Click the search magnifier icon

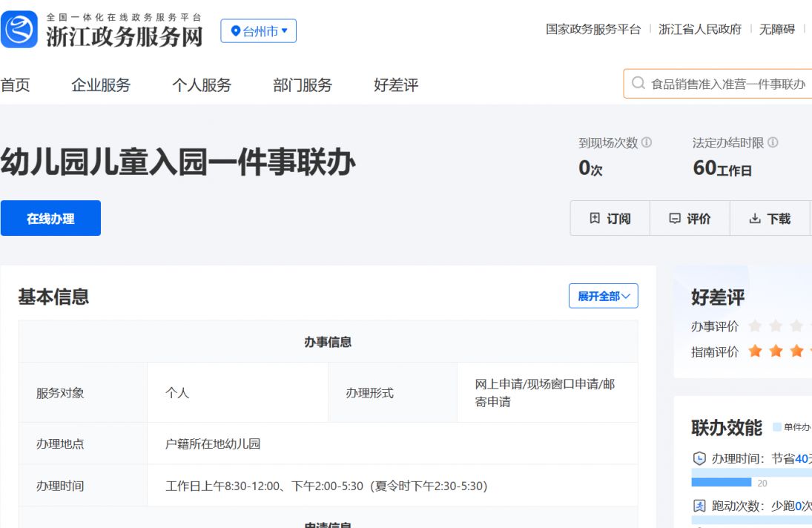click(x=638, y=83)
